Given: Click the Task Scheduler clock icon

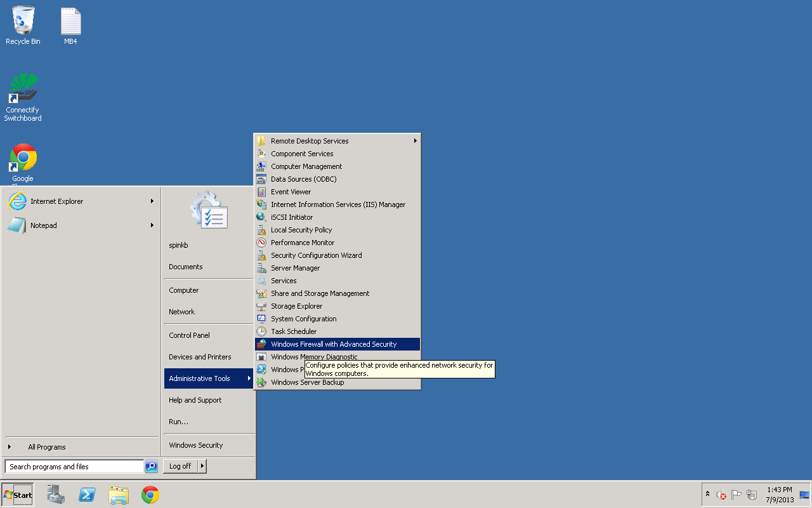Looking at the screenshot, I should point(261,331).
